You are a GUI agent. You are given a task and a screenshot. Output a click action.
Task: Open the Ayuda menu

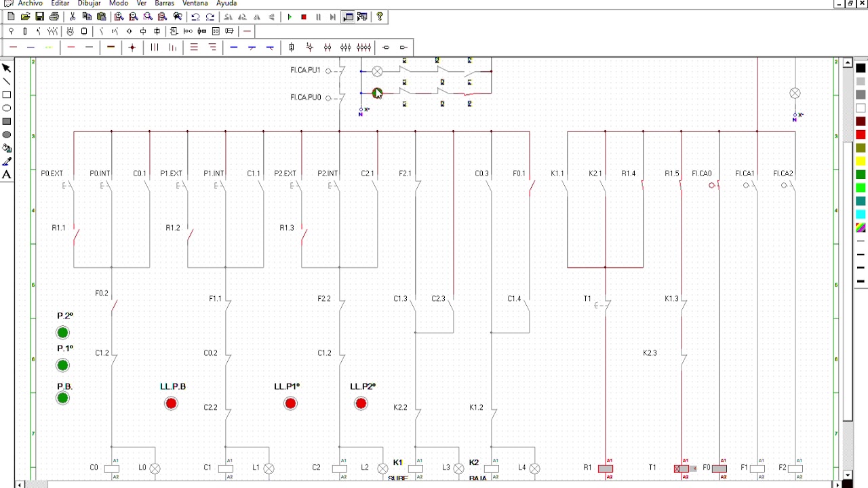[226, 3]
